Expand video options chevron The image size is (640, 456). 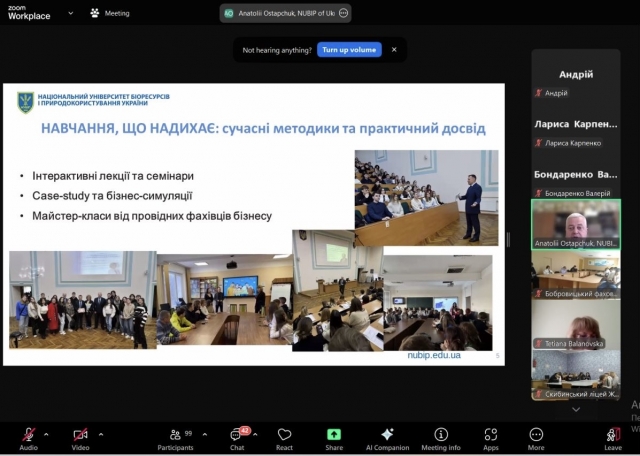point(101,434)
